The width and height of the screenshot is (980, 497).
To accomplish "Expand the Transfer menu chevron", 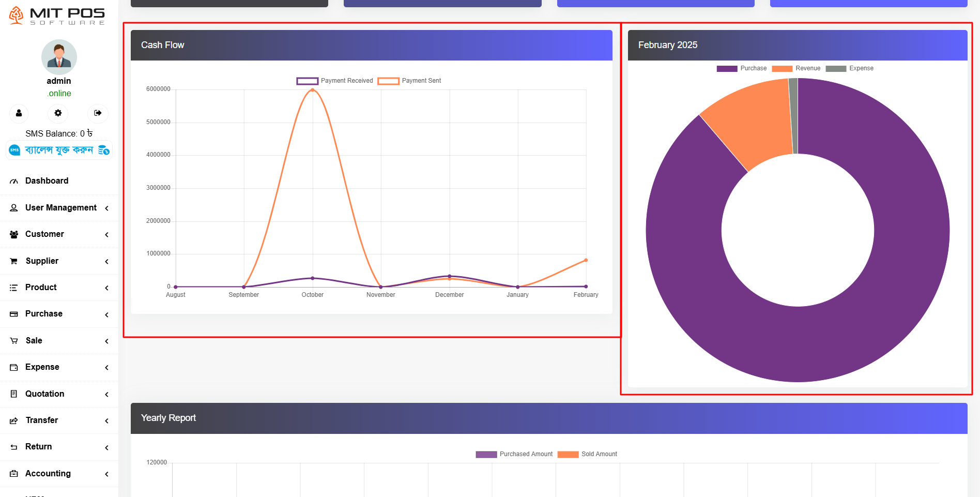I will point(107,421).
